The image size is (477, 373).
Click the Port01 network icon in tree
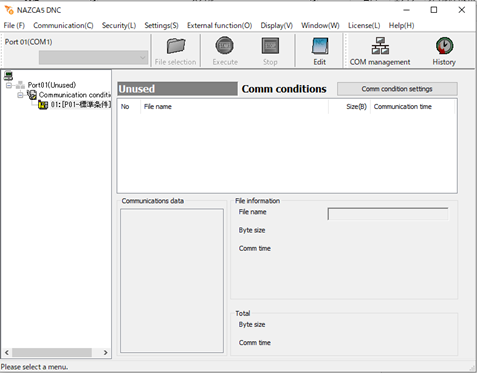click(21, 85)
